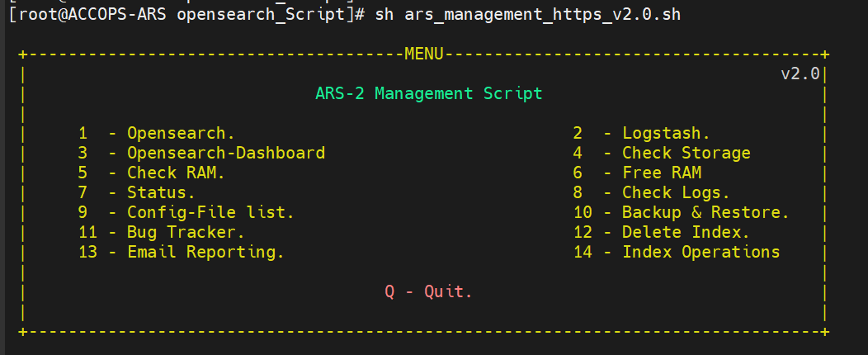Click the v2.0 version label
This screenshot has height=355, width=868.
coord(800,73)
